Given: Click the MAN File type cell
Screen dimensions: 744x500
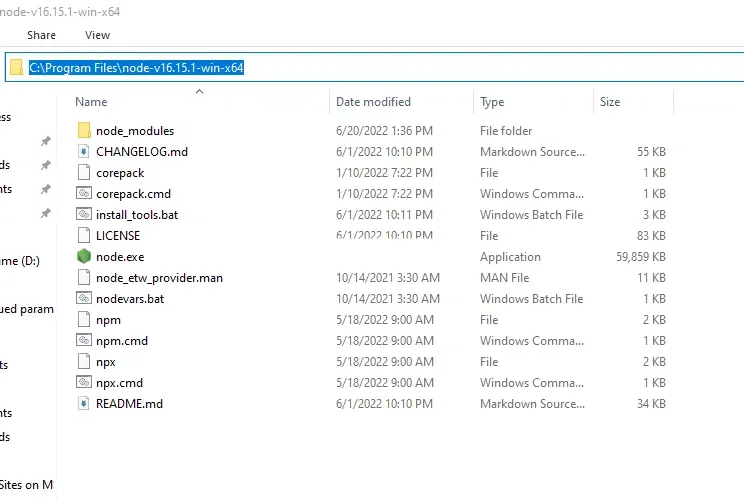Looking at the screenshot, I should point(504,278).
